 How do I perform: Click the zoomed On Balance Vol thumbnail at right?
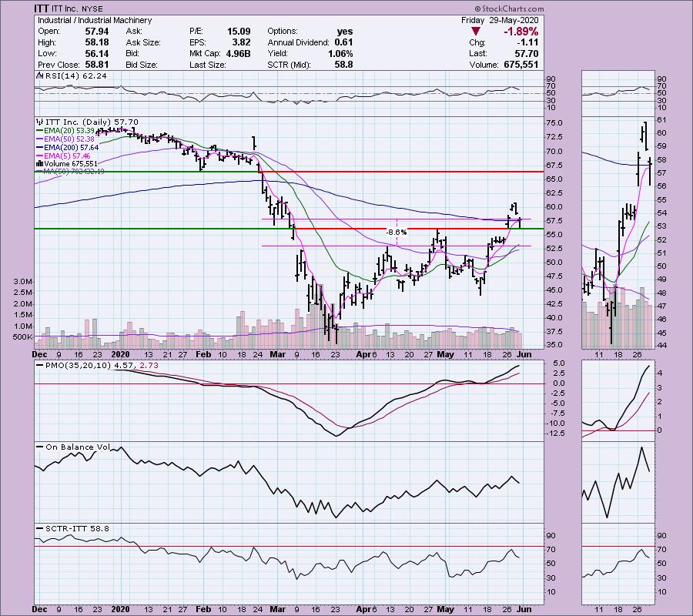tap(618, 482)
